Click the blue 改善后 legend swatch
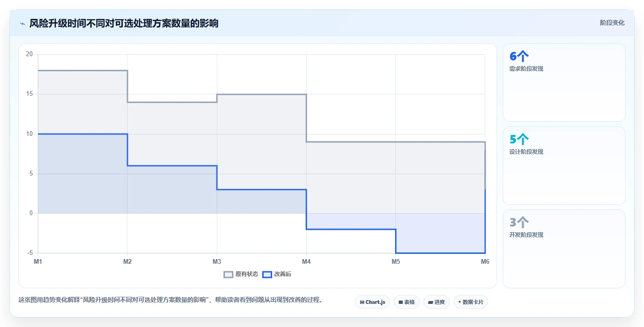 (267, 274)
